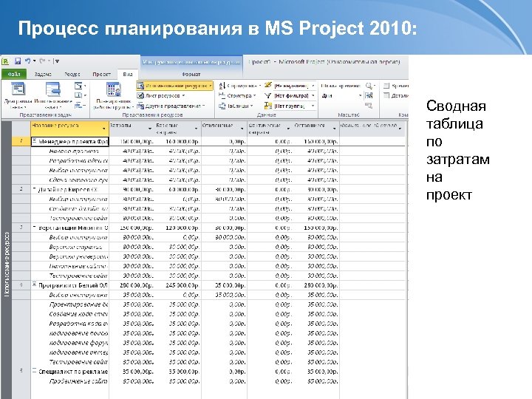Click the Network Diagram small icon

(80, 86)
